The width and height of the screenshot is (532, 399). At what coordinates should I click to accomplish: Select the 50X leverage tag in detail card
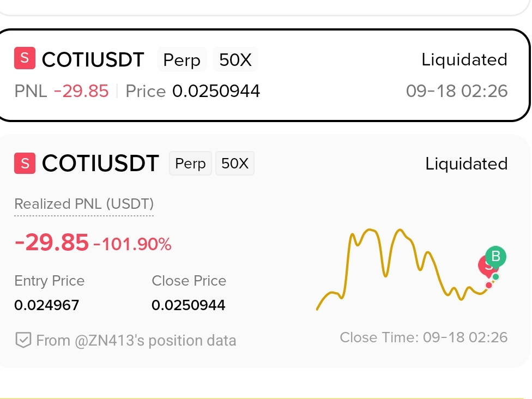click(235, 163)
